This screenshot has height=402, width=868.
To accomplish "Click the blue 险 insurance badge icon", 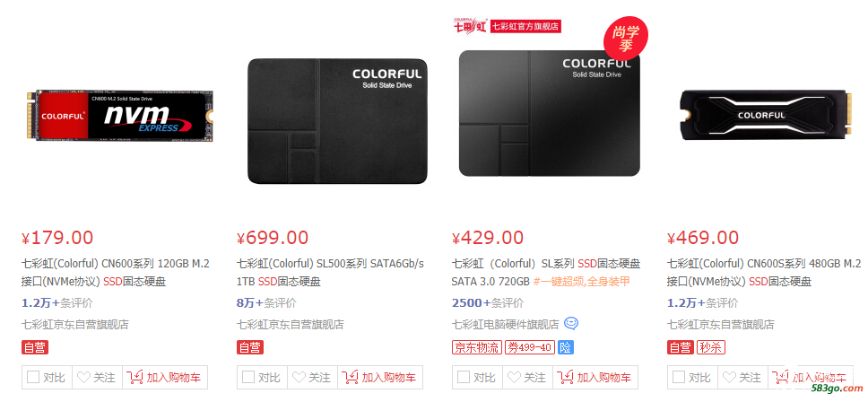I will tap(566, 347).
